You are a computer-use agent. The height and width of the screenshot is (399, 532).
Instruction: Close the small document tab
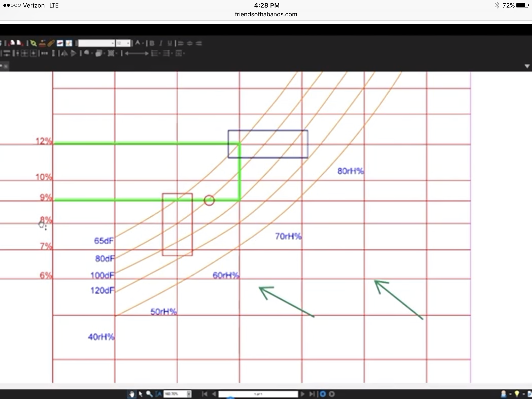pyautogui.click(x=6, y=66)
